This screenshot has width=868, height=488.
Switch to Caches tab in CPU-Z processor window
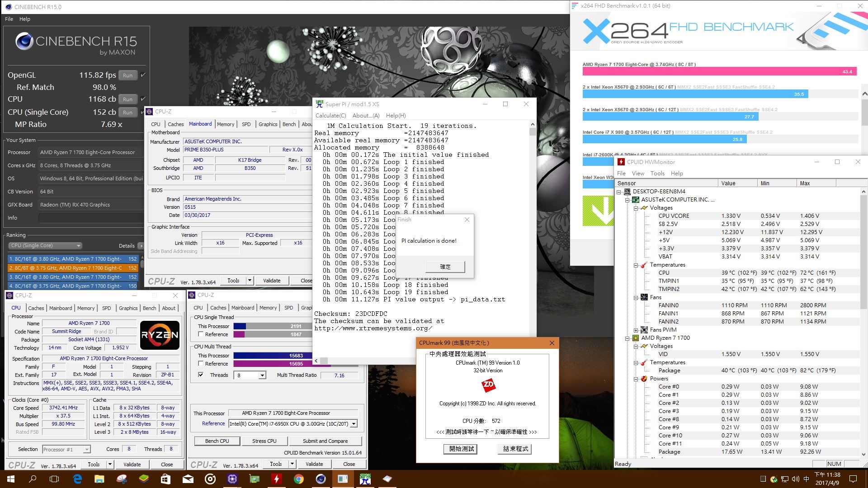pos(36,308)
